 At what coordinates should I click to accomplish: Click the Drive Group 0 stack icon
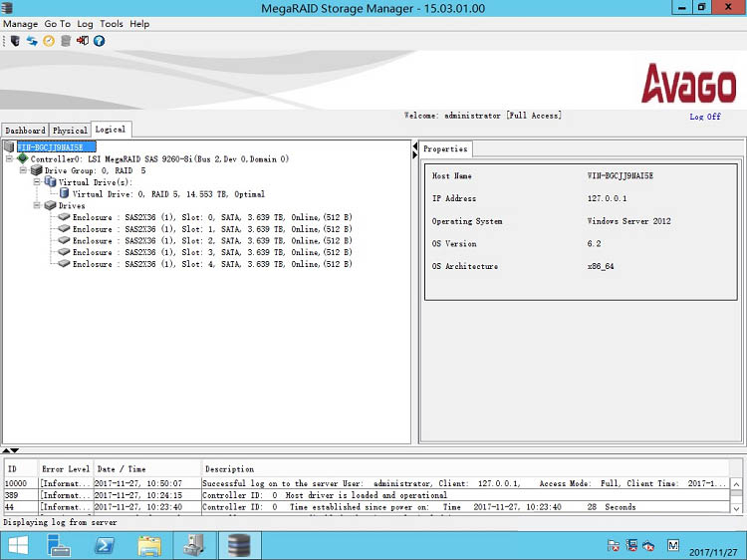(36, 170)
